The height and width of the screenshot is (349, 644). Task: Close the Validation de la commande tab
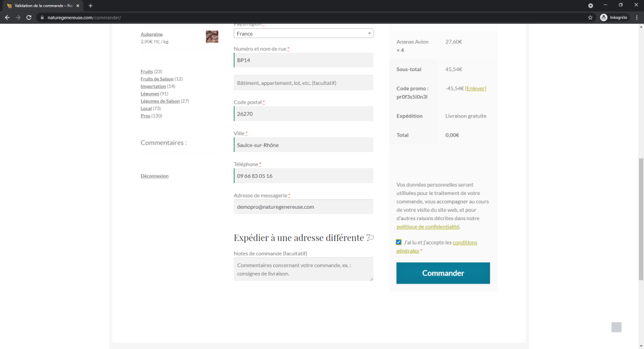[77, 6]
